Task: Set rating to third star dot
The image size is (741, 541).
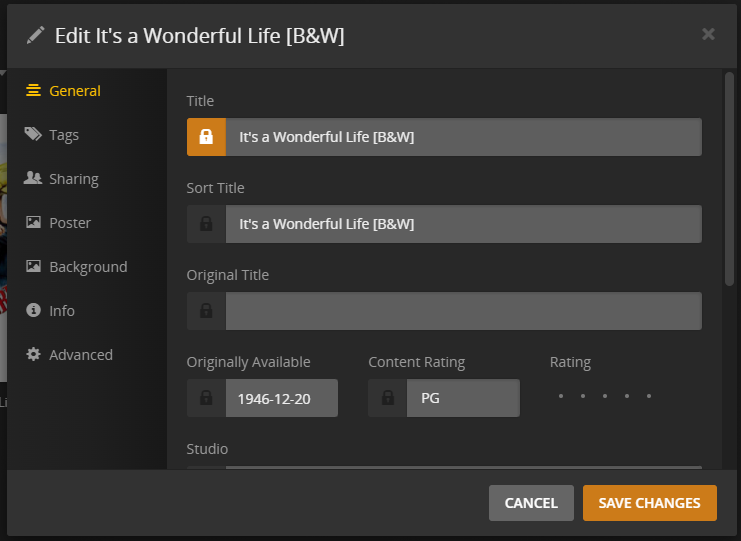Action: (x=605, y=396)
